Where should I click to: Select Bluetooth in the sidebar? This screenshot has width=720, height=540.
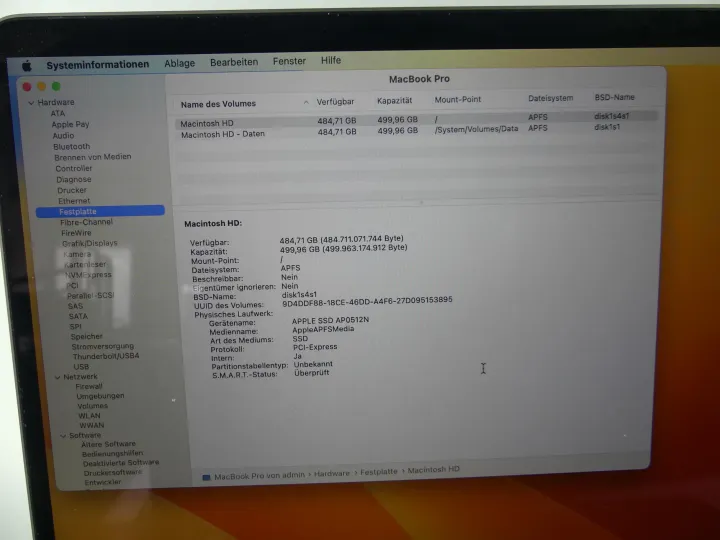click(72, 146)
